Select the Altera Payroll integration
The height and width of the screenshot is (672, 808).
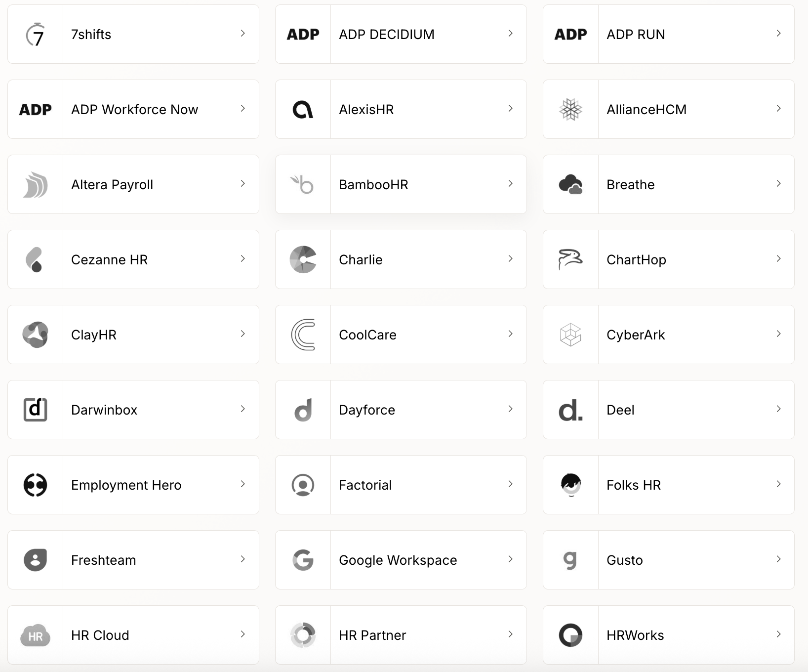133,184
